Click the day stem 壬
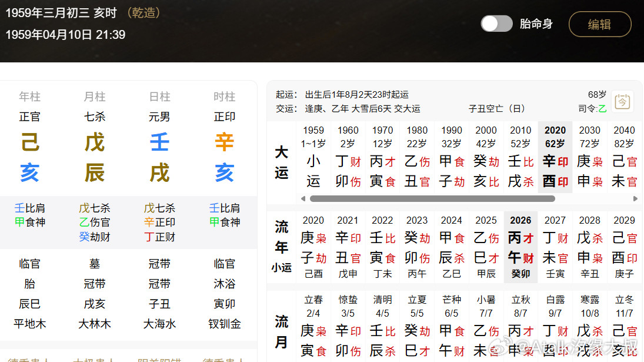 click(159, 142)
